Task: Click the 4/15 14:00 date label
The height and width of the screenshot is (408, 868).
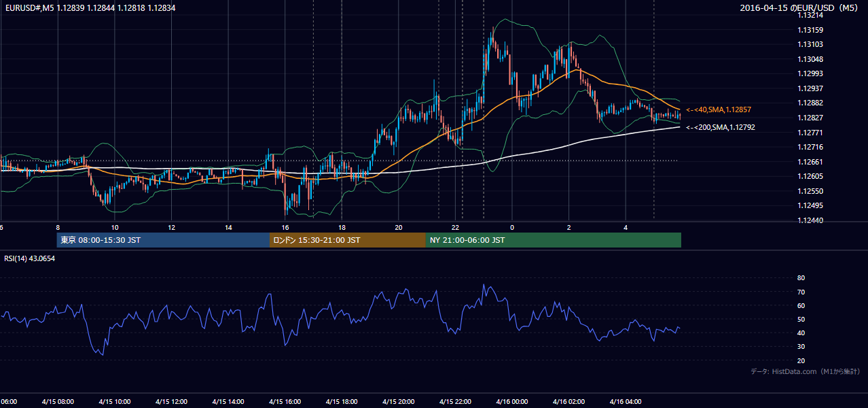Action: [228, 402]
